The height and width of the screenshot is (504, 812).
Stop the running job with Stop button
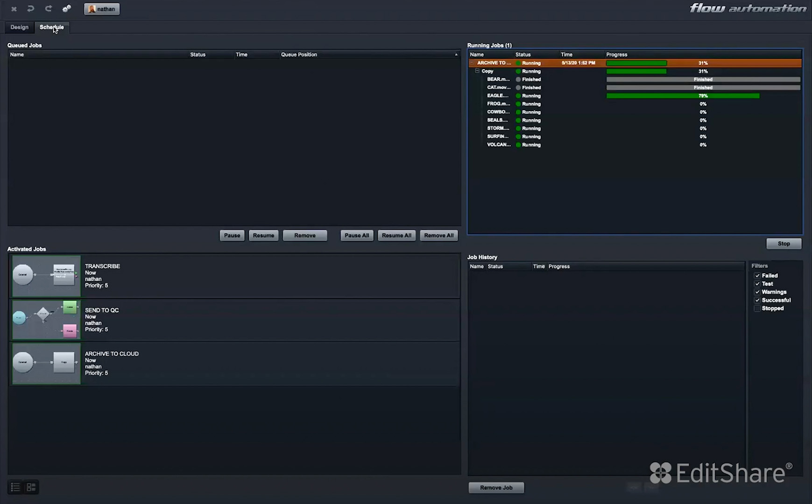784,244
